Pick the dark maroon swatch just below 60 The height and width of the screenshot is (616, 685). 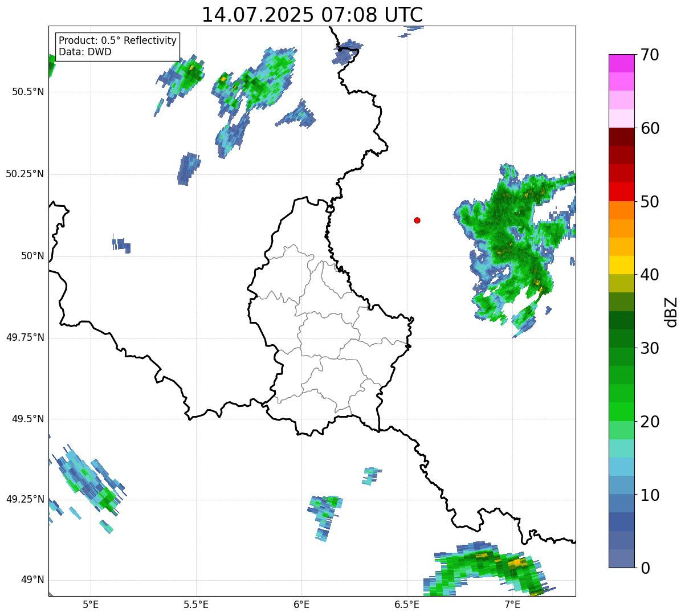coord(621,137)
